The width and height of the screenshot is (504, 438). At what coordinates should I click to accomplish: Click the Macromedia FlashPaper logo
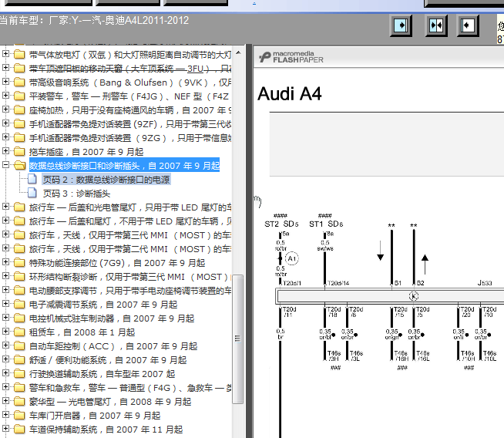coord(291,57)
